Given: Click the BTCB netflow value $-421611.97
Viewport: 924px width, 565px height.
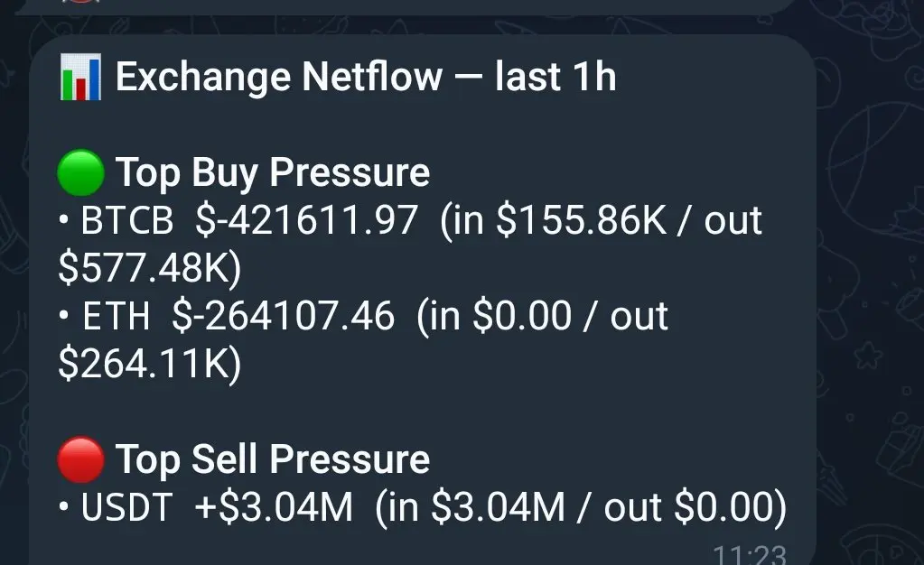Looking at the screenshot, I should click(307, 221).
